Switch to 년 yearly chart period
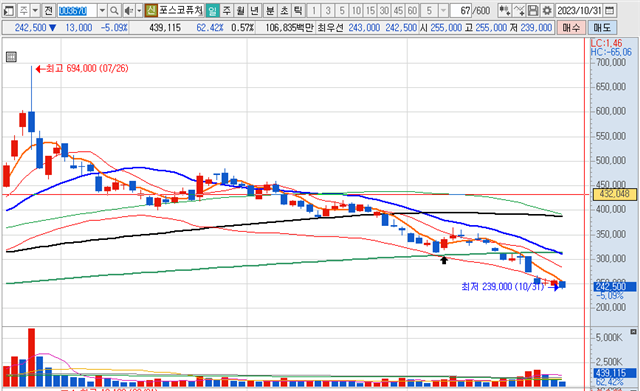640x391 pixels. point(254,10)
